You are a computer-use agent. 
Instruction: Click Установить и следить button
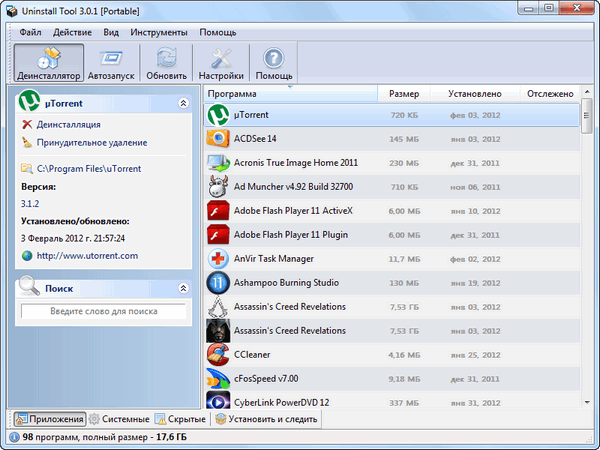265,419
